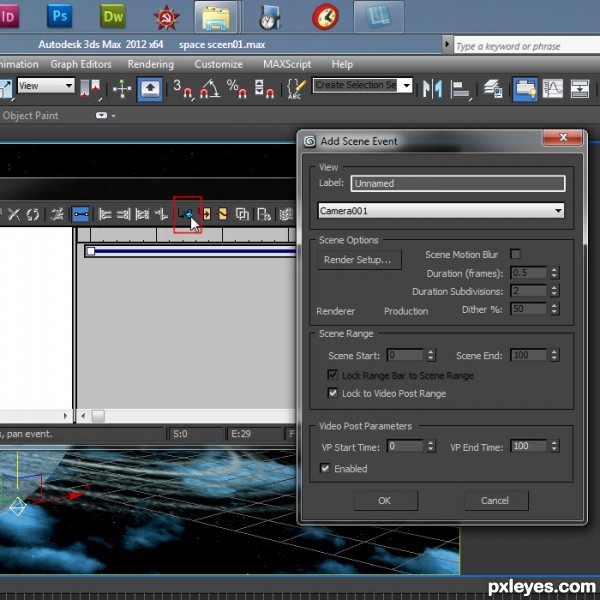
Task: Adjust the Duration (frames) spinner
Action: (x=554, y=273)
